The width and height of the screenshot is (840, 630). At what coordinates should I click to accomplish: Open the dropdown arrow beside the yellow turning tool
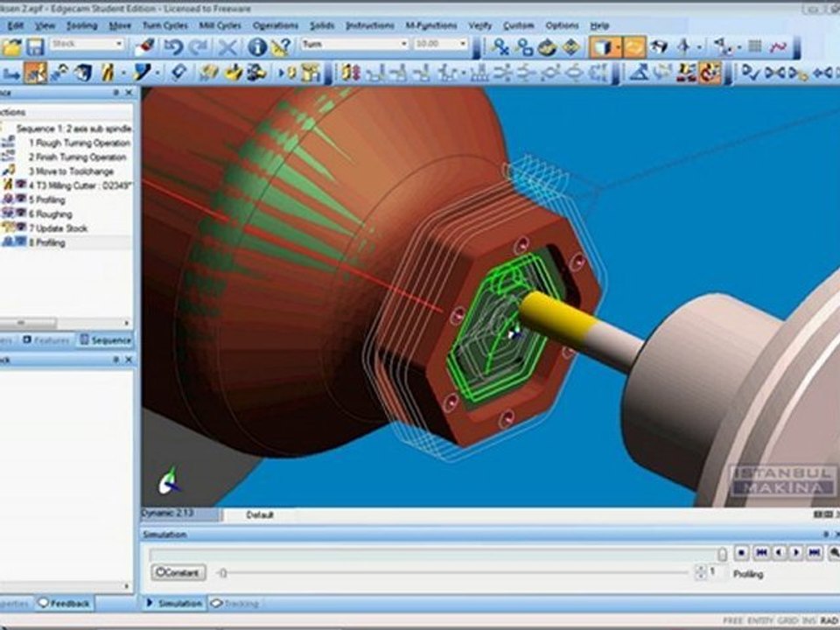122,73
